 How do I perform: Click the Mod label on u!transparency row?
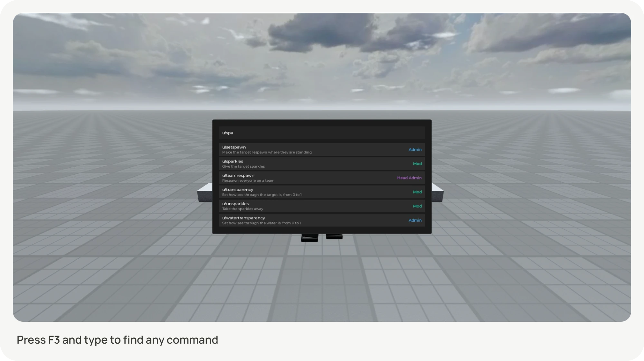coord(417,192)
